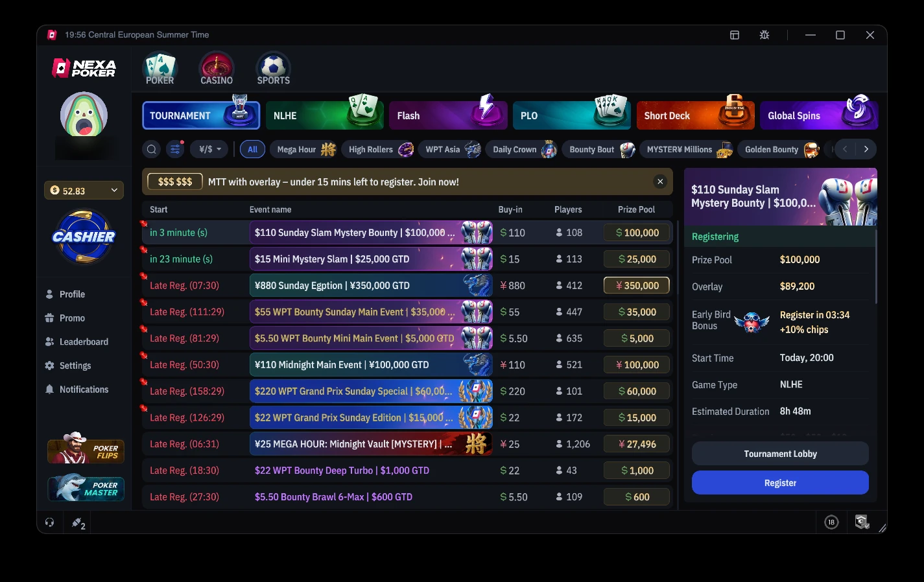Click the tournament search magnifier icon
This screenshot has width=924, height=582.
tap(152, 150)
